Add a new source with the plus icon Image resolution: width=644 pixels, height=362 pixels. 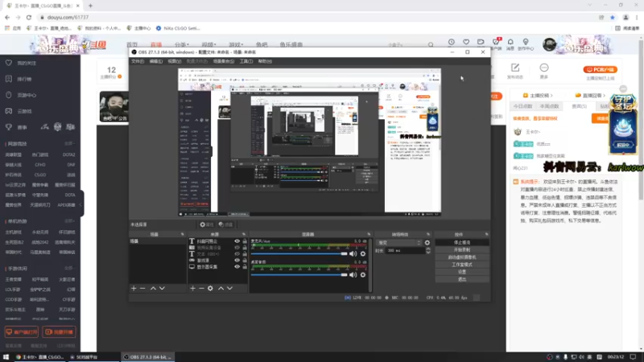[192, 289]
